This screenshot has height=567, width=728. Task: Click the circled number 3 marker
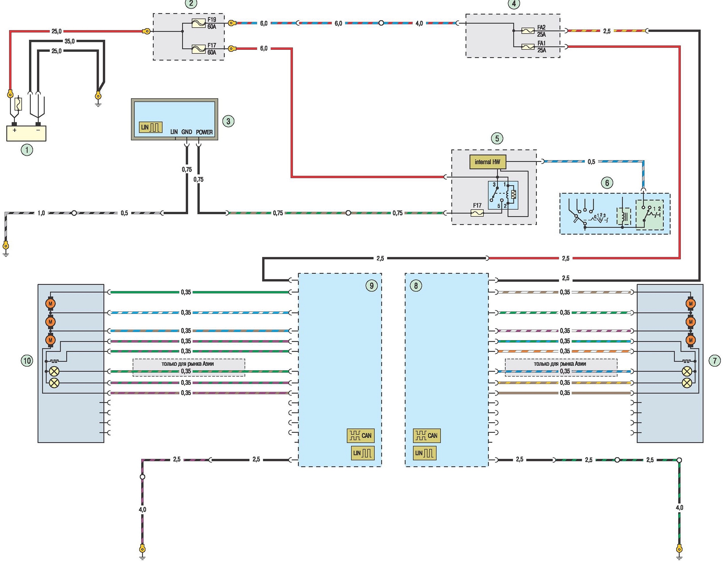click(228, 121)
